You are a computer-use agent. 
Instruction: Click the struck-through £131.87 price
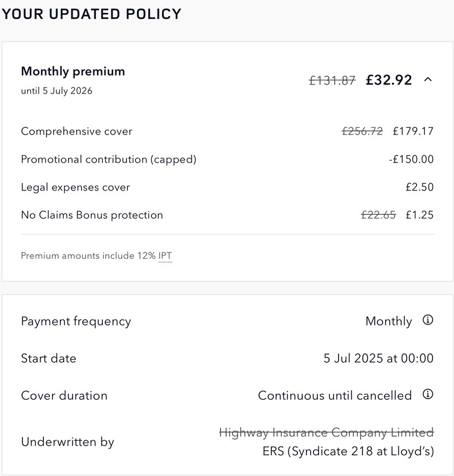[x=332, y=80]
